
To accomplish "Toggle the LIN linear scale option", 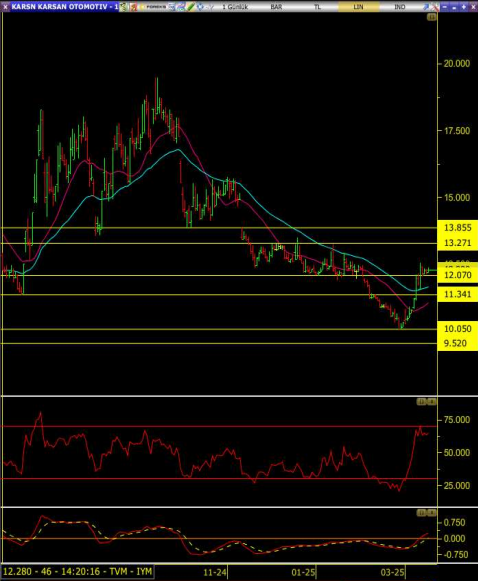I will (x=358, y=7).
